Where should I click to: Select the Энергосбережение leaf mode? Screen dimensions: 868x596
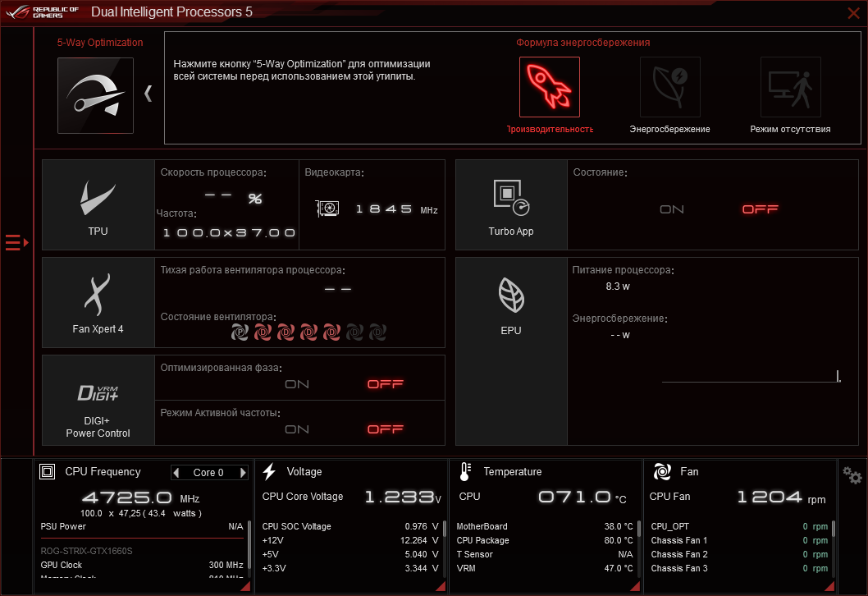click(x=669, y=87)
